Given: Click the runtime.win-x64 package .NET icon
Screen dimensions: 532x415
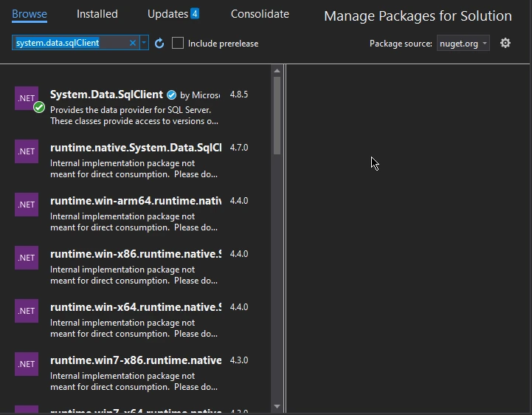Looking at the screenshot, I should (x=27, y=311).
